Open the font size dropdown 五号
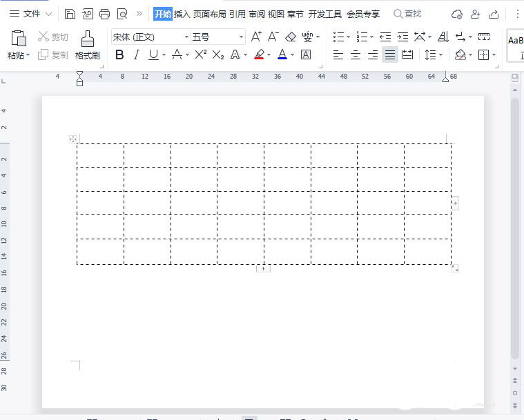The image size is (524, 420). pyautogui.click(x=241, y=37)
